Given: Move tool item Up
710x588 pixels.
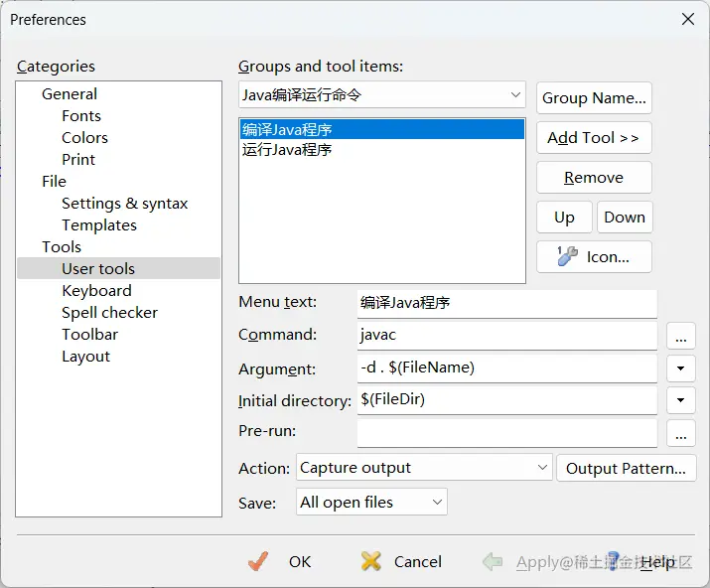Looking at the screenshot, I should coord(564,217).
